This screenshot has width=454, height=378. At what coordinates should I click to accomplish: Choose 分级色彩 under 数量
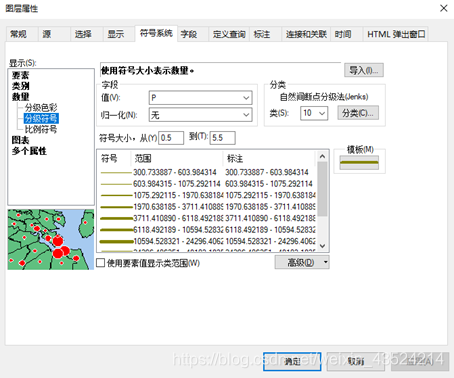point(41,108)
